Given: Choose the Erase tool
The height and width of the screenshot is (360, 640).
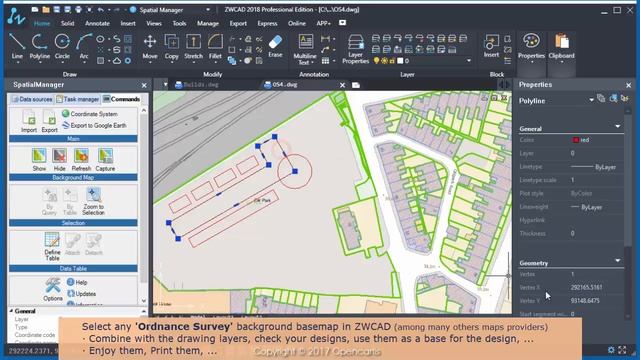Looking at the screenshot, I should (x=276, y=46).
